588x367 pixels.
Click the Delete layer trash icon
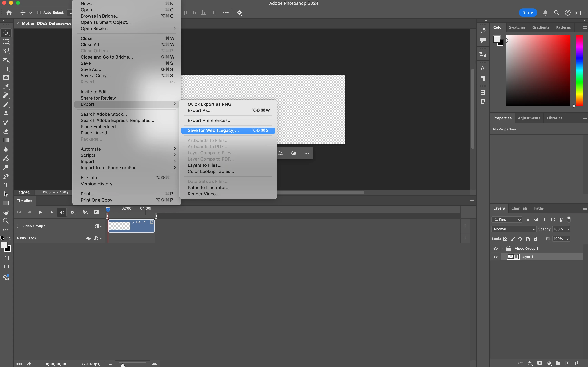click(577, 363)
